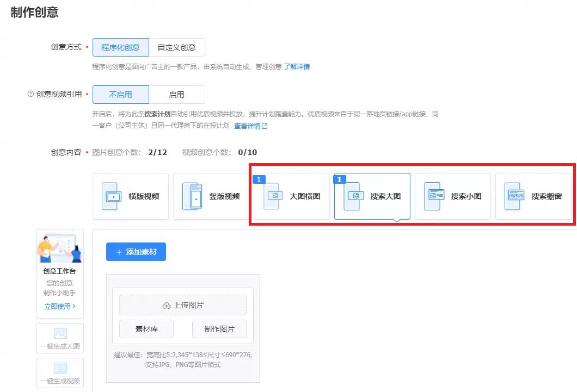Click the 一键生成视频 video icon
The image size is (577, 392).
[x=60, y=368]
